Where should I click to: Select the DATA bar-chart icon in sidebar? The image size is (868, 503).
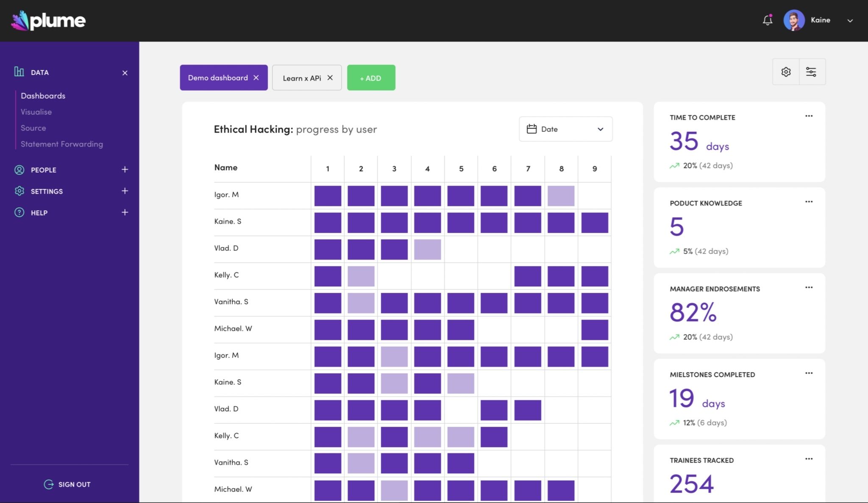coord(19,72)
